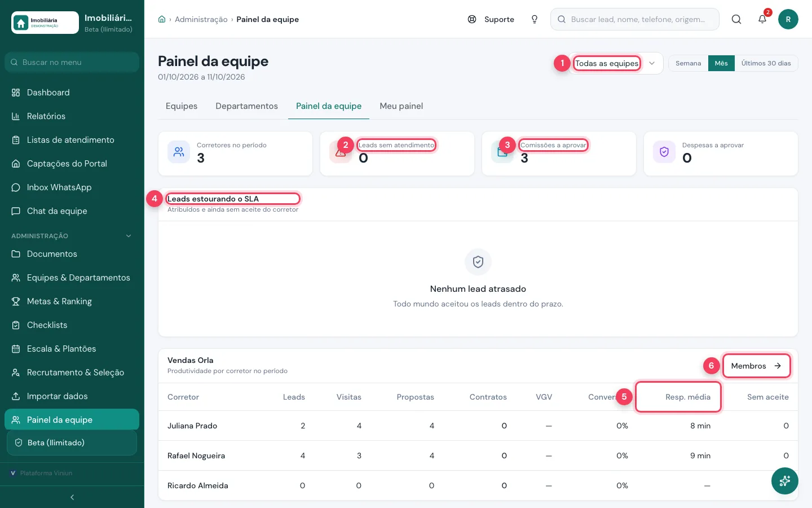Open Equipes & Departamentos
Viewport: 812px width, 508px height.
[x=72, y=278]
